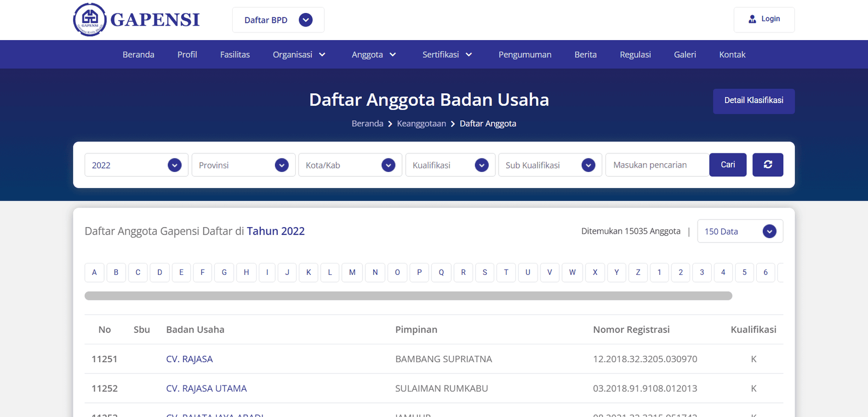Open the Fasilitas page
The height and width of the screenshot is (417, 868).
pyautogui.click(x=235, y=54)
